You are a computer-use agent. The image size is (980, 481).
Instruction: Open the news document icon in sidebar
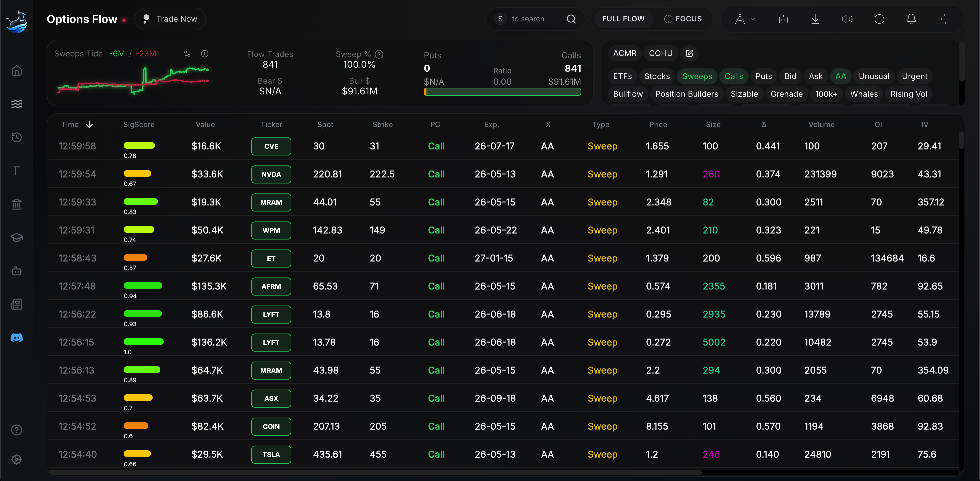click(x=16, y=304)
